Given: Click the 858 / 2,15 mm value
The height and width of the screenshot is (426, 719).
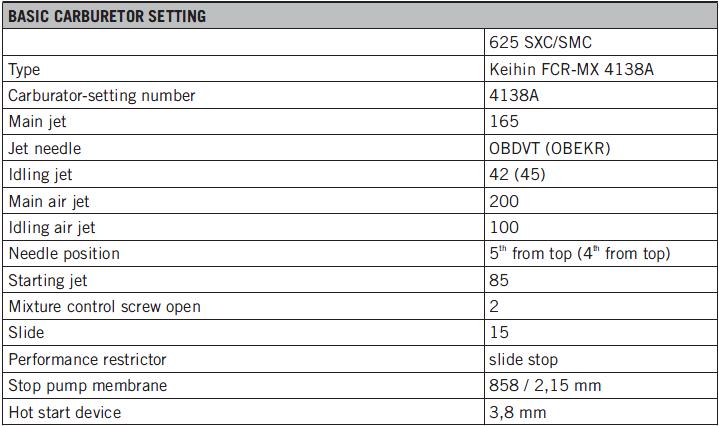Looking at the screenshot, I should (x=545, y=385).
